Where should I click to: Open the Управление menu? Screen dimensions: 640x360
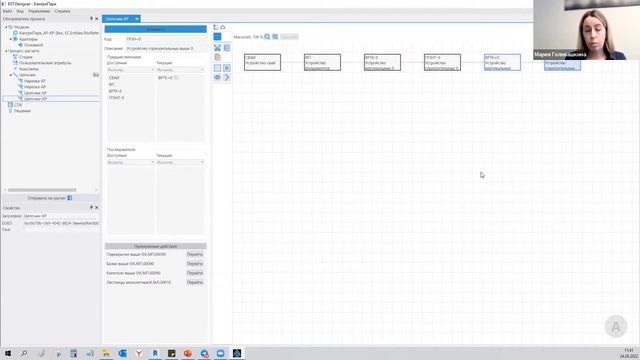click(x=39, y=11)
